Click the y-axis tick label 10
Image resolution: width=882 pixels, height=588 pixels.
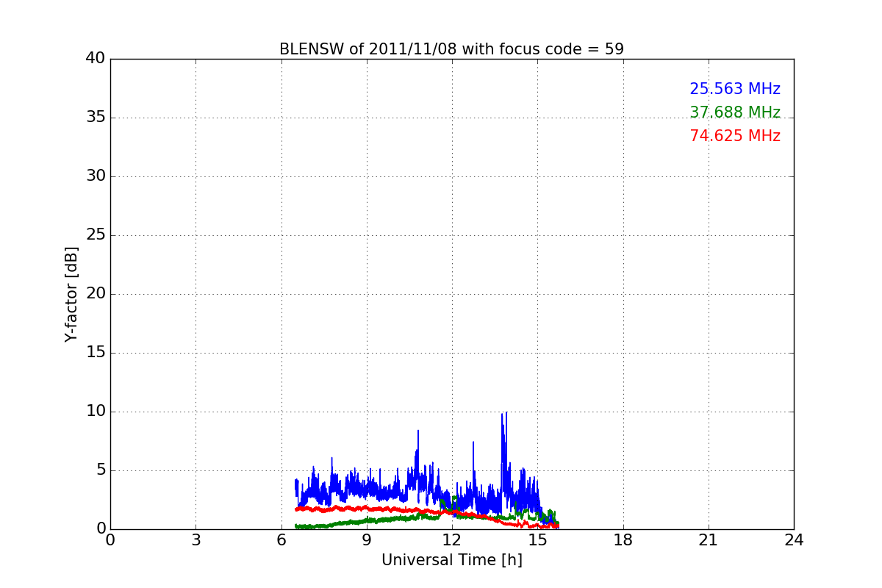click(96, 412)
